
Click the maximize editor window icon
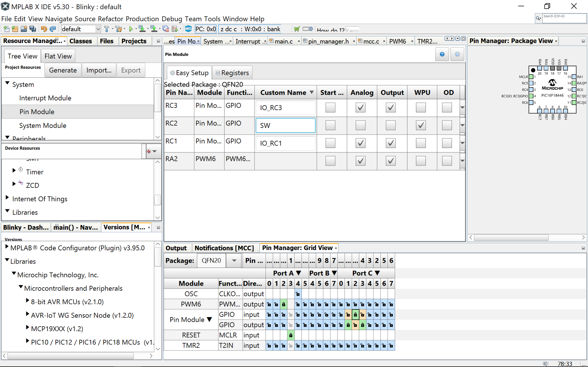[x=463, y=39]
